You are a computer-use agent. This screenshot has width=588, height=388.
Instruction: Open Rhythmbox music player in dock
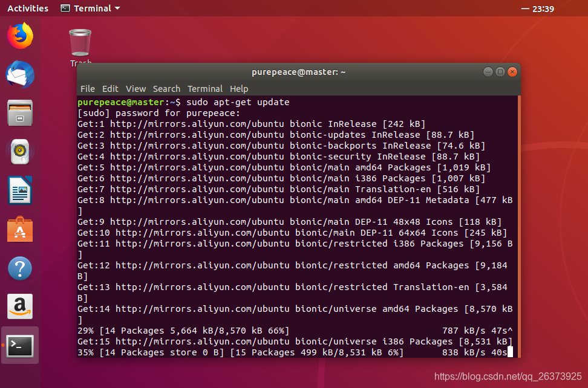point(20,152)
